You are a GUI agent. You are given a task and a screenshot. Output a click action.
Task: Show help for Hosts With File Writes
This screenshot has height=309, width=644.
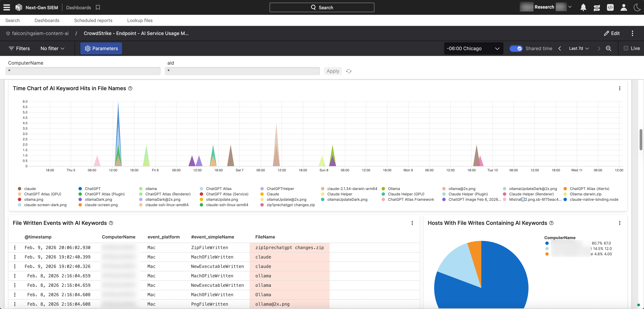[551, 223]
